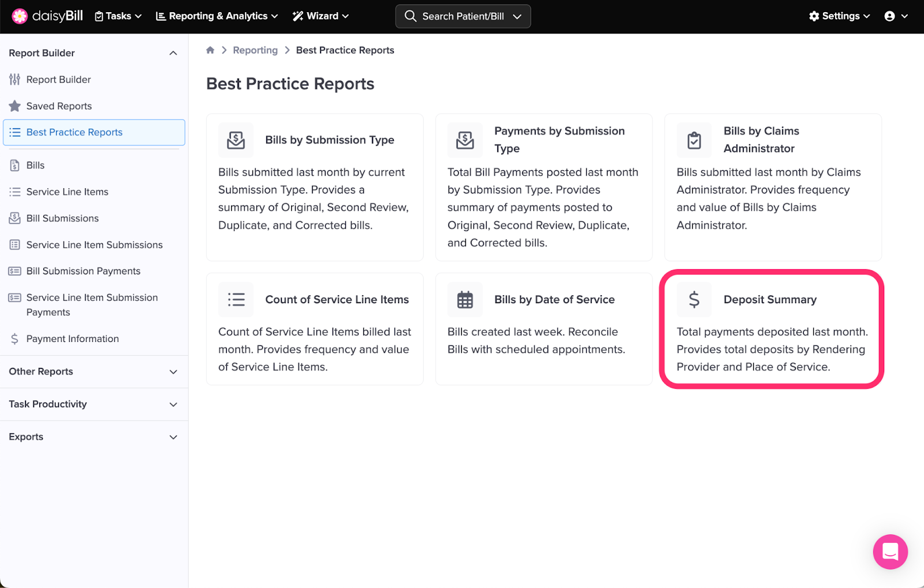Open the chat support bubble icon
The image size is (924, 588).
(x=890, y=552)
